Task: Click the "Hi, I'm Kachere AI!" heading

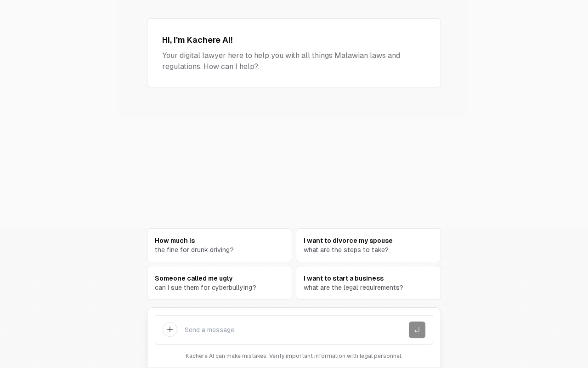Action: click(x=197, y=40)
